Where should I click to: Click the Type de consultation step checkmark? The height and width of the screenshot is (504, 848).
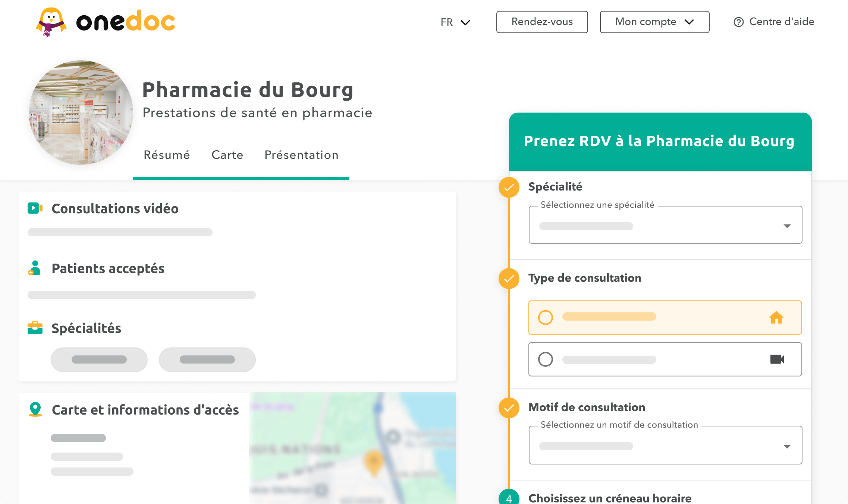coord(509,278)
